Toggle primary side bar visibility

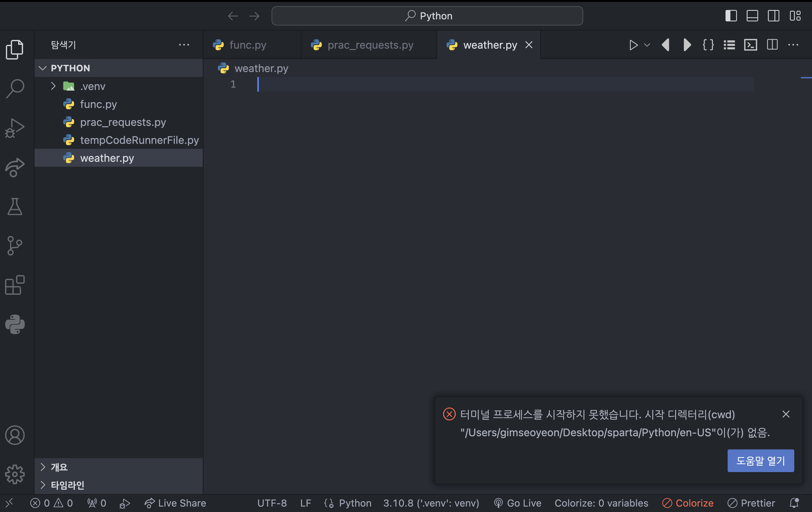point(731,16)
